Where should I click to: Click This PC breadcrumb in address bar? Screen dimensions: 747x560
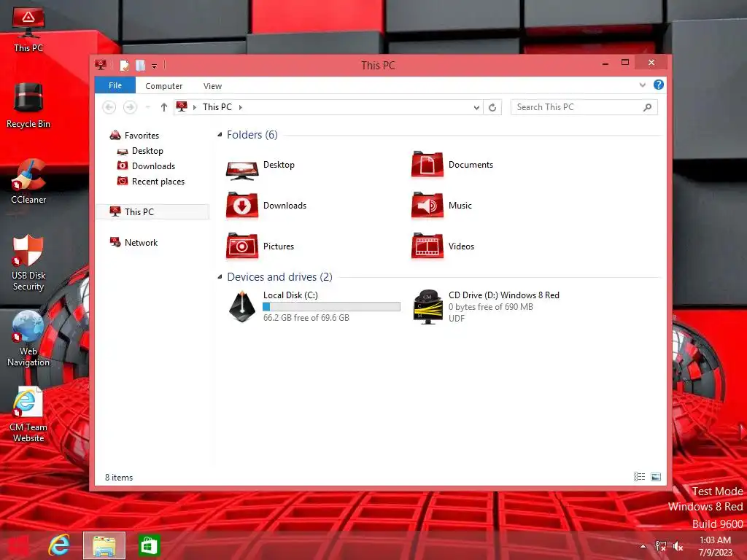point(217,107)
